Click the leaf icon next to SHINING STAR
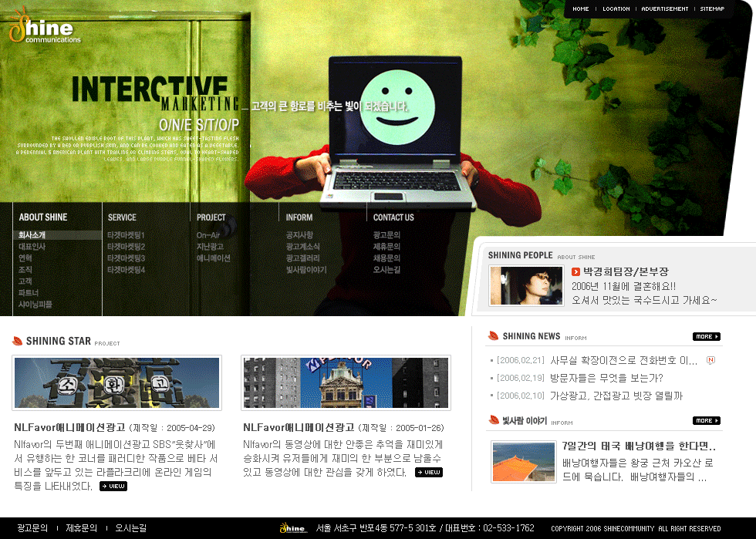This screenshot has width=756, height=539. (x=17, y=341)
